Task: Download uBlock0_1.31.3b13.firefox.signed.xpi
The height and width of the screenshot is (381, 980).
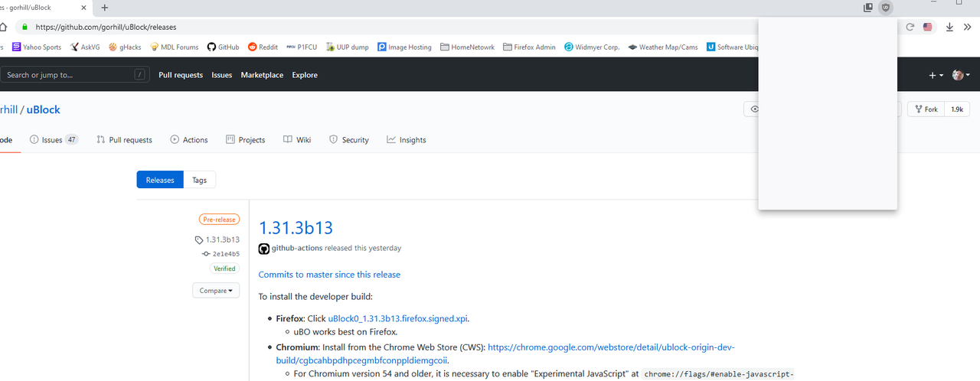Action: pyautogui.click(x=398, y=318)
